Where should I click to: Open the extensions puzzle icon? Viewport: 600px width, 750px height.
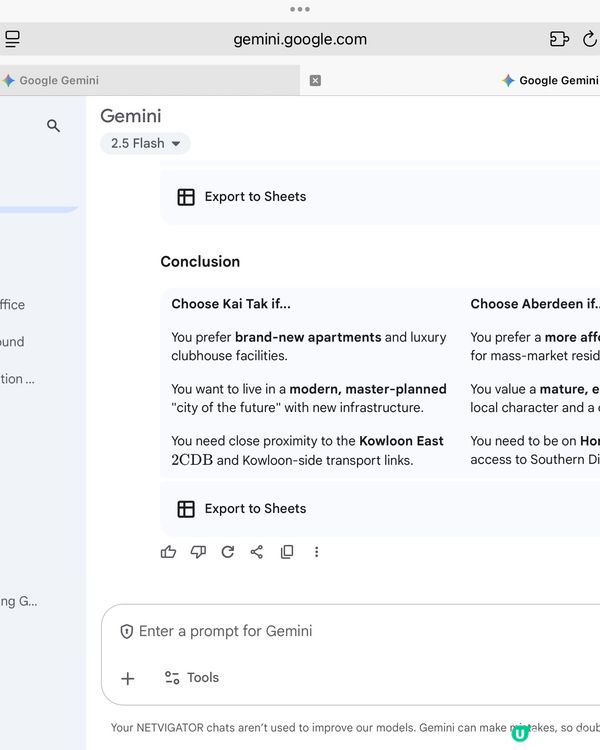(559, 39)
